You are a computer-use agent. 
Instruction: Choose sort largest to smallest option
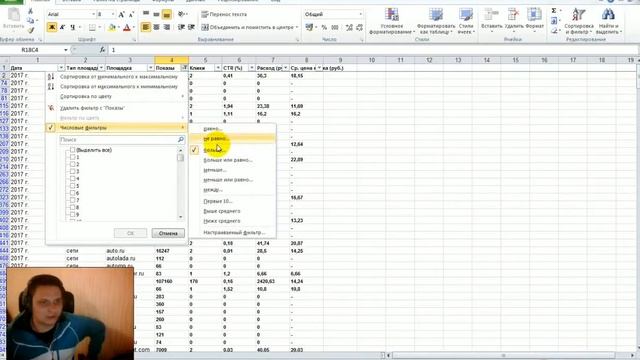click(x=116, y=87)
